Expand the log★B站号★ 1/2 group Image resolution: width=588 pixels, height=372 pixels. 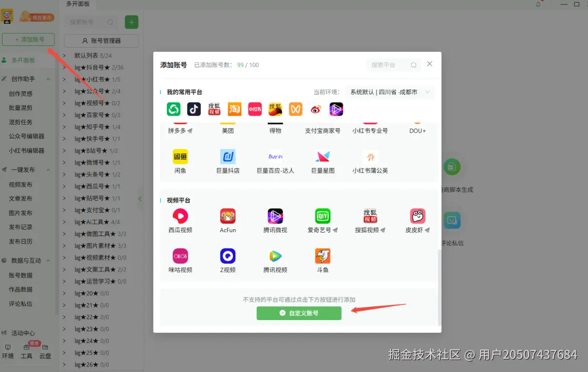point(65,151)
